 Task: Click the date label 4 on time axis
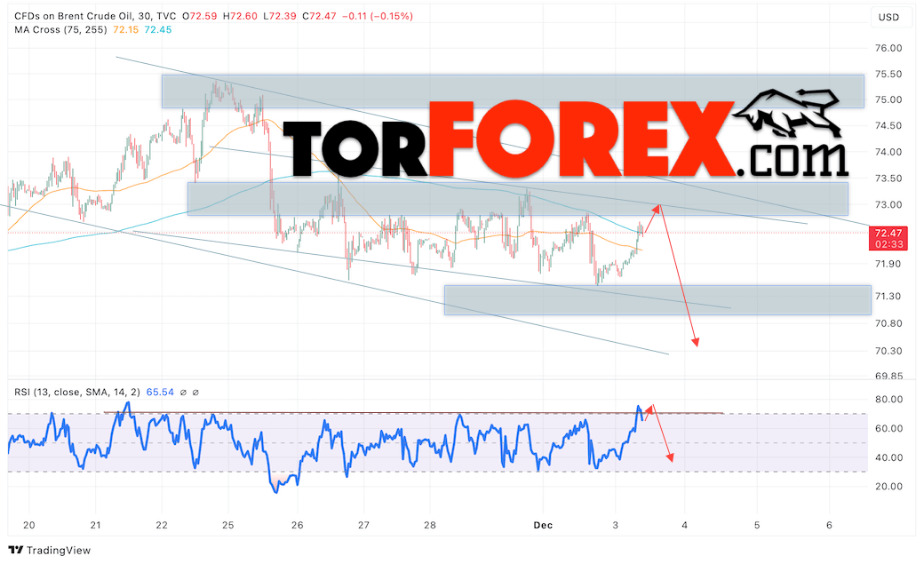click(x=685, y=525)
